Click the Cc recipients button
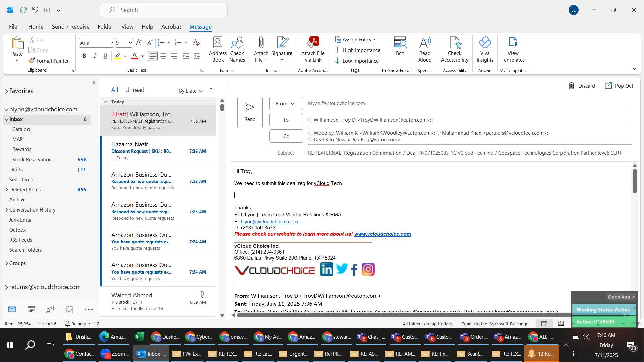The width and height of the screenshot is (644, 362). click(286, 136)
